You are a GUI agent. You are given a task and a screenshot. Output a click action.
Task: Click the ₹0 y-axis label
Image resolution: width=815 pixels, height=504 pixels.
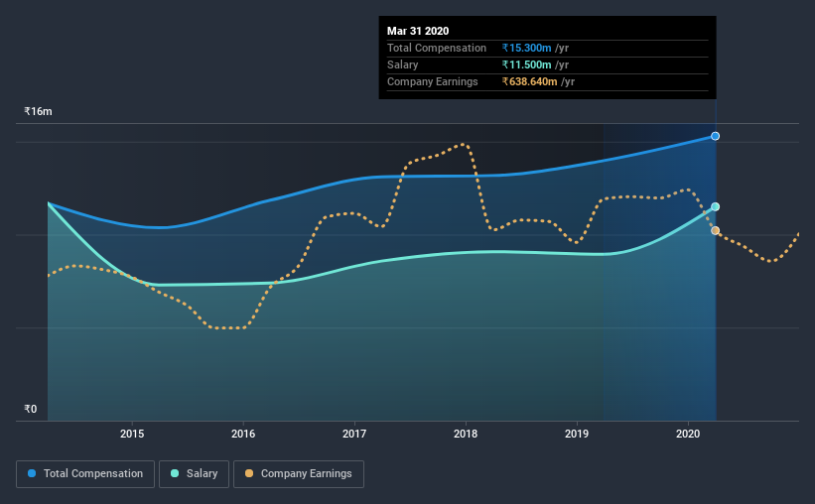tap(31, 409)
